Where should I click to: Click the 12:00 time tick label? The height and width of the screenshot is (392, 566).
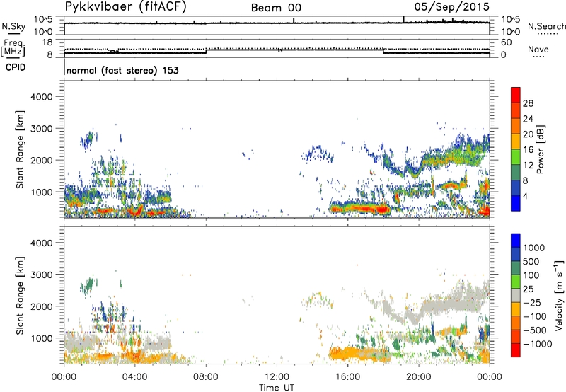point(277,377)
